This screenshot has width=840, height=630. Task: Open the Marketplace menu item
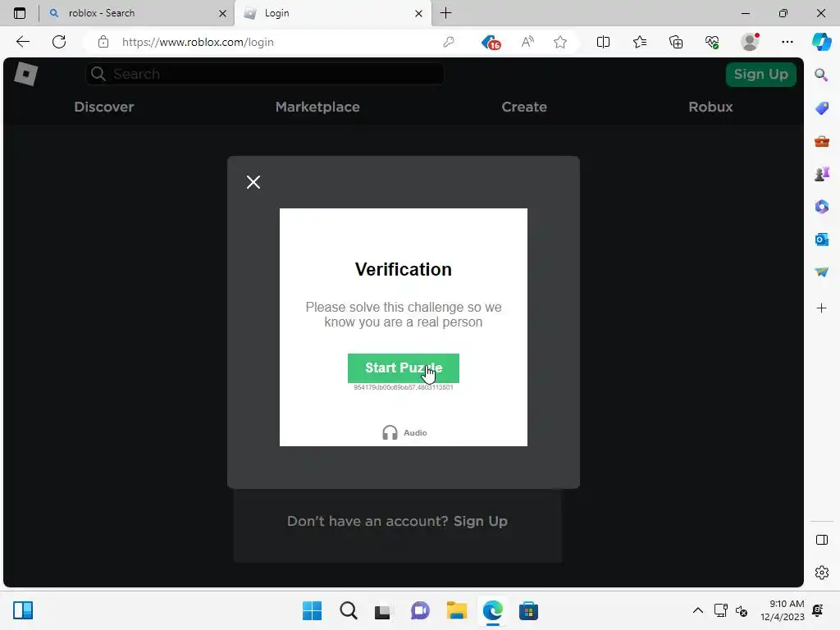317,107
